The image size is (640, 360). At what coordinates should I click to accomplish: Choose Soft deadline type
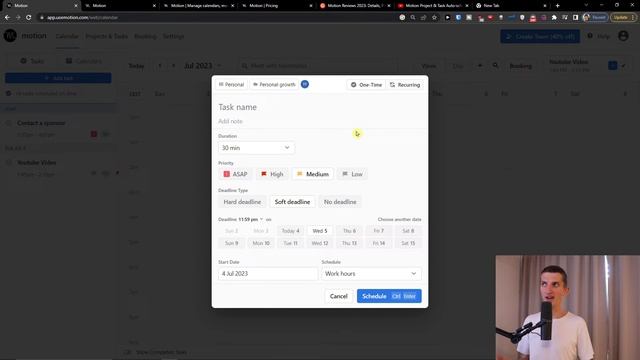292,202
